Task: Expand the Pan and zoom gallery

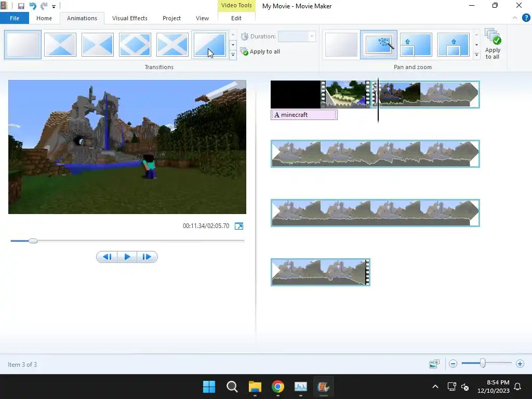Action: click(x=476, y=55)
